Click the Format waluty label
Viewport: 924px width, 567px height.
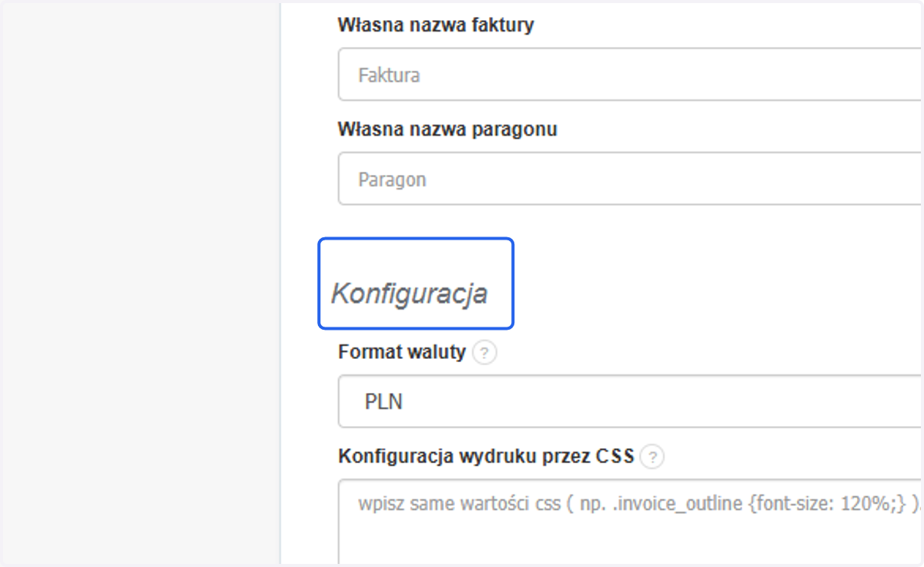(402, 353)
